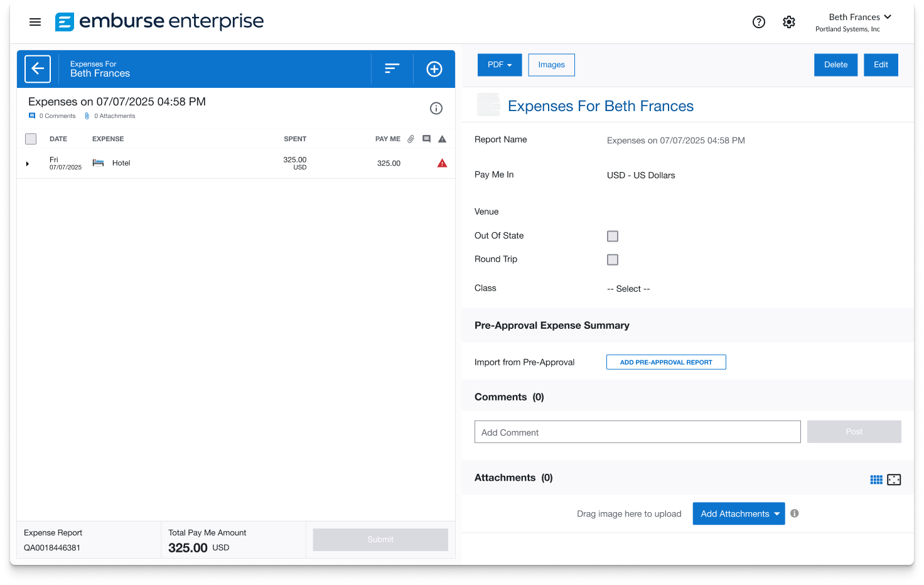Select all expenses with the header checkbox
Screen dimensions: 924x585
(30, 139)
